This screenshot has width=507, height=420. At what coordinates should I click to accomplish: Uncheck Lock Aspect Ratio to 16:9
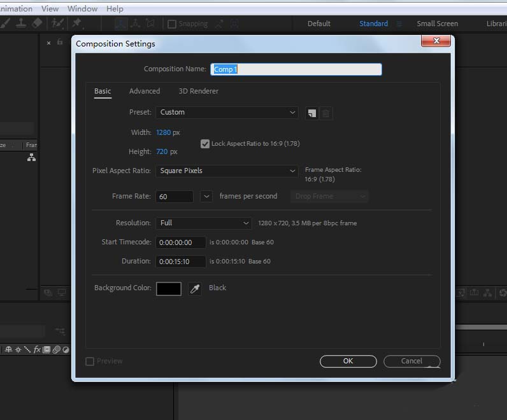click(x=204, y=144)
